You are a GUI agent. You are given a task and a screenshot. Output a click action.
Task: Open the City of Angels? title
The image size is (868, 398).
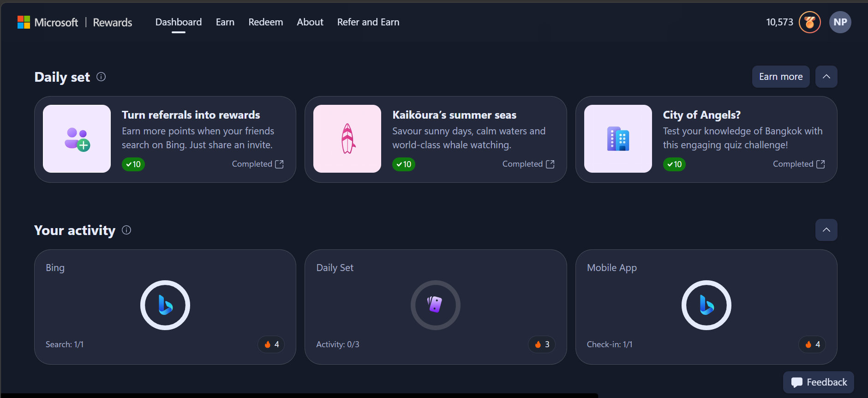tap(702, 115)
